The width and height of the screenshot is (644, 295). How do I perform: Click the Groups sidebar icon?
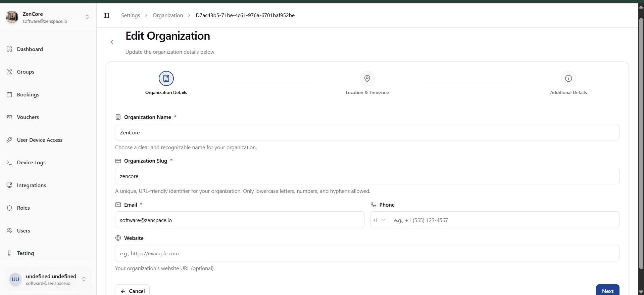(9, 72)
